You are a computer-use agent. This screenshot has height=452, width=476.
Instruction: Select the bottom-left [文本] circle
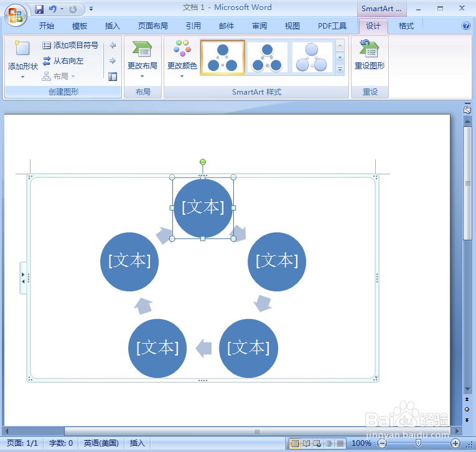(x=157, y=348)
